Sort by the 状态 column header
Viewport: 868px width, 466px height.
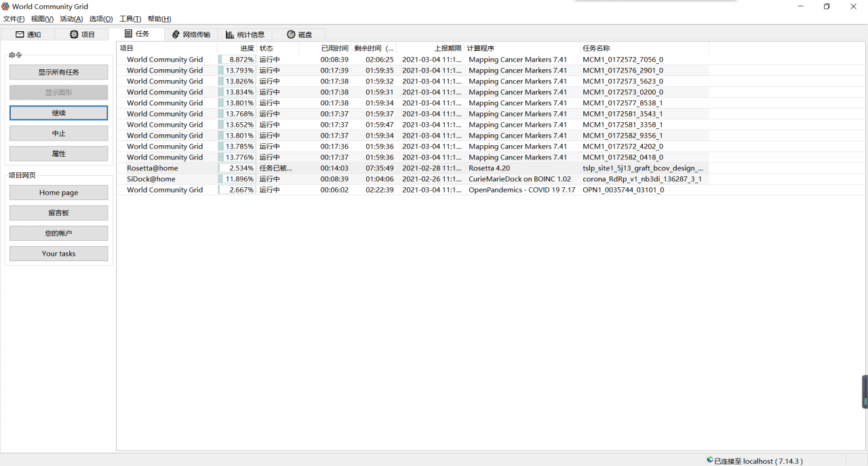coord(277,48)
